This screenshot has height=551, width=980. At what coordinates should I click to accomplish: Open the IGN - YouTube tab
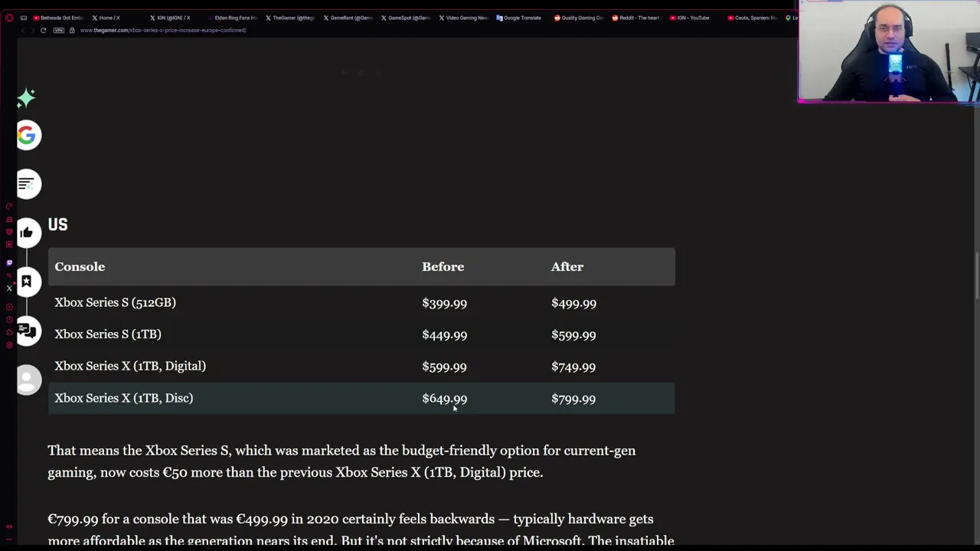coord(690,18)
